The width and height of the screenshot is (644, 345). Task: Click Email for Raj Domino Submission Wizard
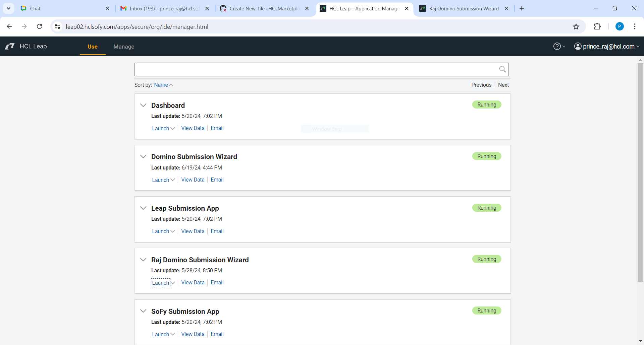(x=217, y=282)
